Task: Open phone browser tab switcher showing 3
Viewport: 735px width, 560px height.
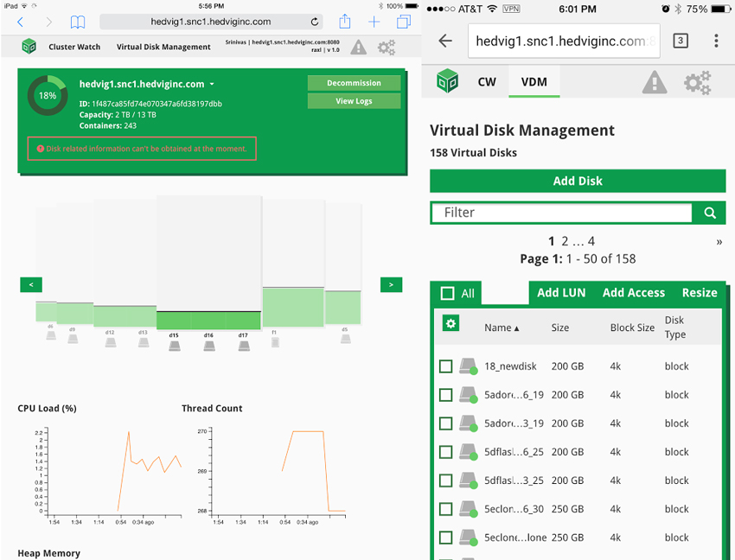Action: [x=681, y=41]
